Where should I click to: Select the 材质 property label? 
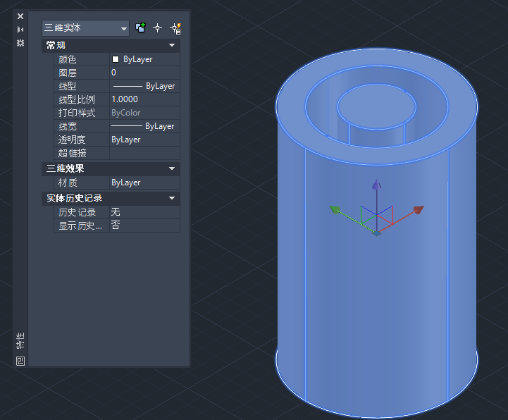tap(68, 183)
